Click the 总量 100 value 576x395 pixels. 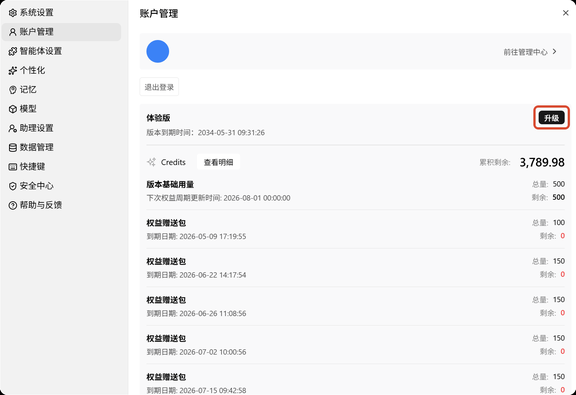tap(559, 223)
